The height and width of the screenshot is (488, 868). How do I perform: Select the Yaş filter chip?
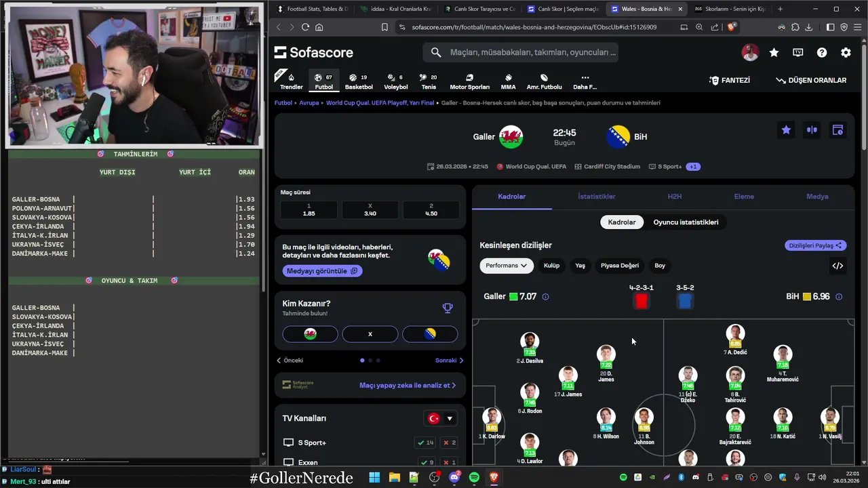580,266
